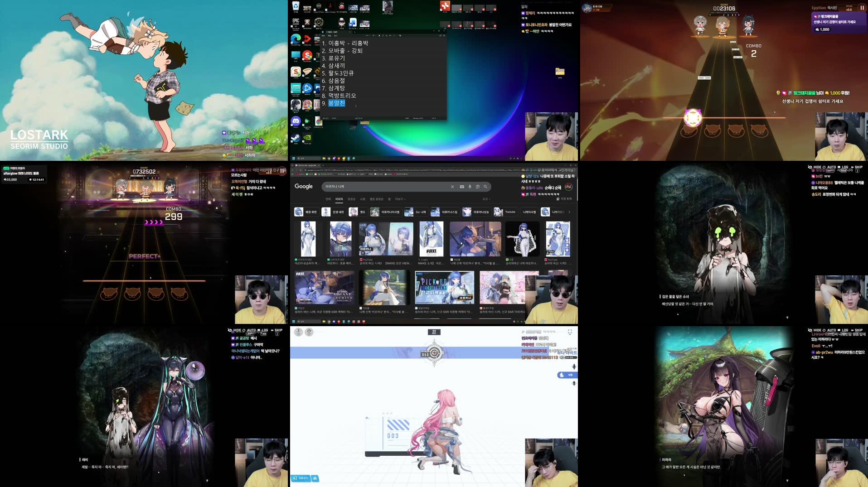Select the 인생 네컷 filter chip

pos(334,212)
